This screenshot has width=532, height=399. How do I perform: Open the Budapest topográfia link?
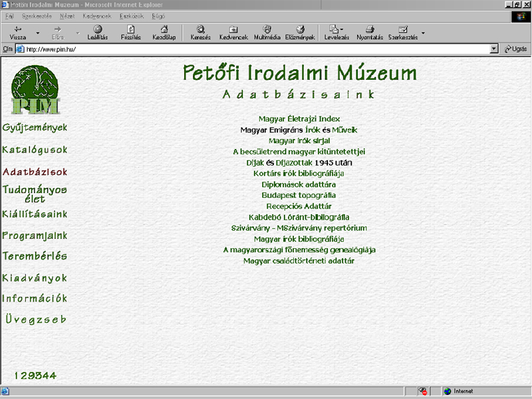pyautogui.click(x=299, y=195)
